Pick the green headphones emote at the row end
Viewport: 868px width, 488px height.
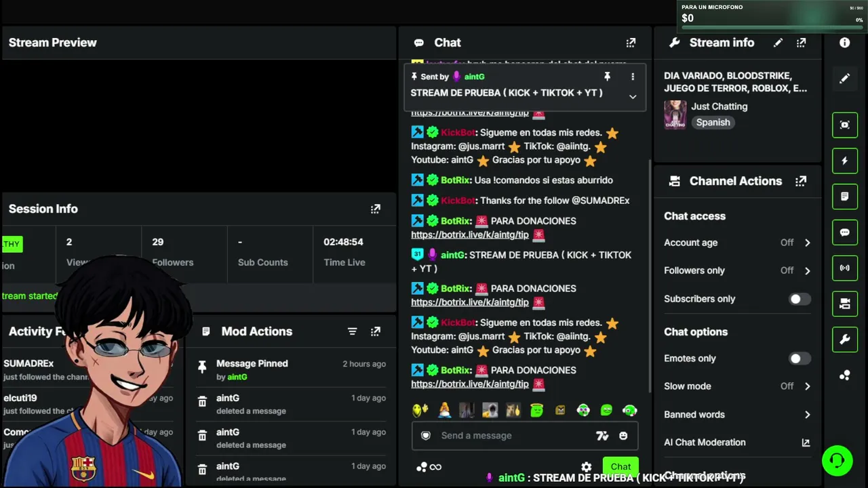[x=629, y=410]
